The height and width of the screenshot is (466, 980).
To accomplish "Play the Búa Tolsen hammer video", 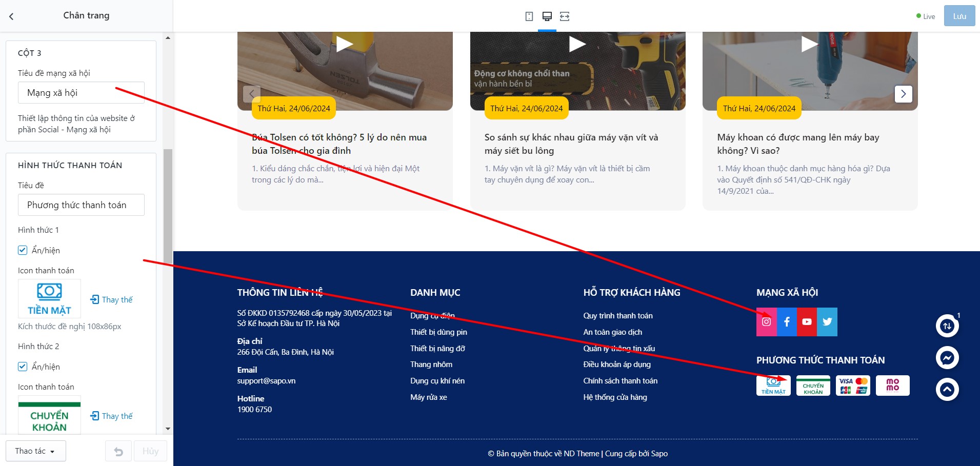I will (x=344, y=44).
